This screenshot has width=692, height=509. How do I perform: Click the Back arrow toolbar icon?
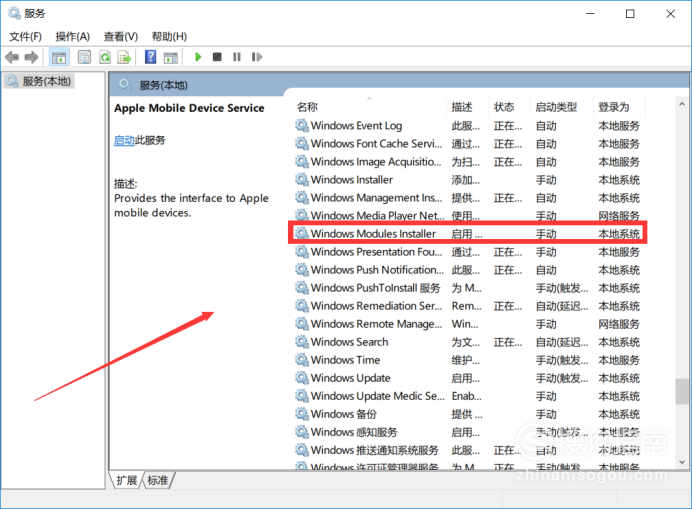click(12, 57)
